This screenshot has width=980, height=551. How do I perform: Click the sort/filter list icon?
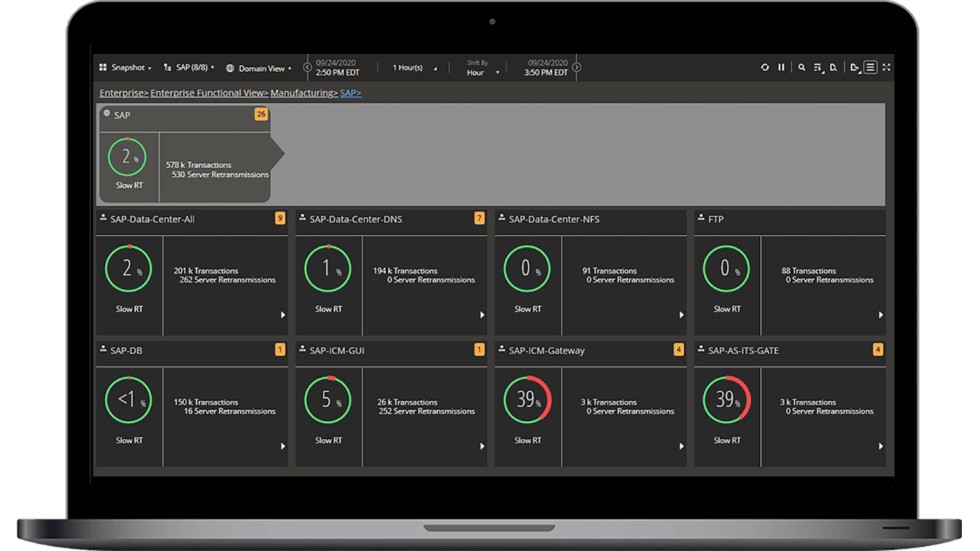pyautogui.click(x=818, y=68)
